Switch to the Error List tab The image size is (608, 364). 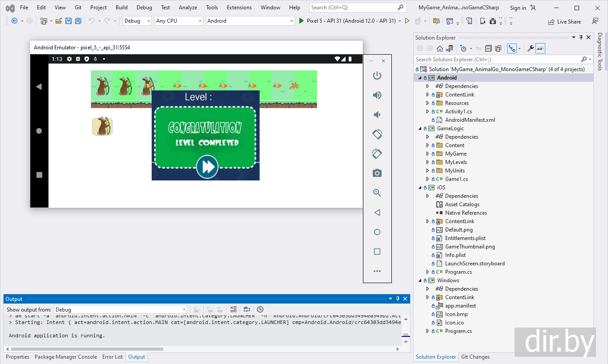click(113, 357)
